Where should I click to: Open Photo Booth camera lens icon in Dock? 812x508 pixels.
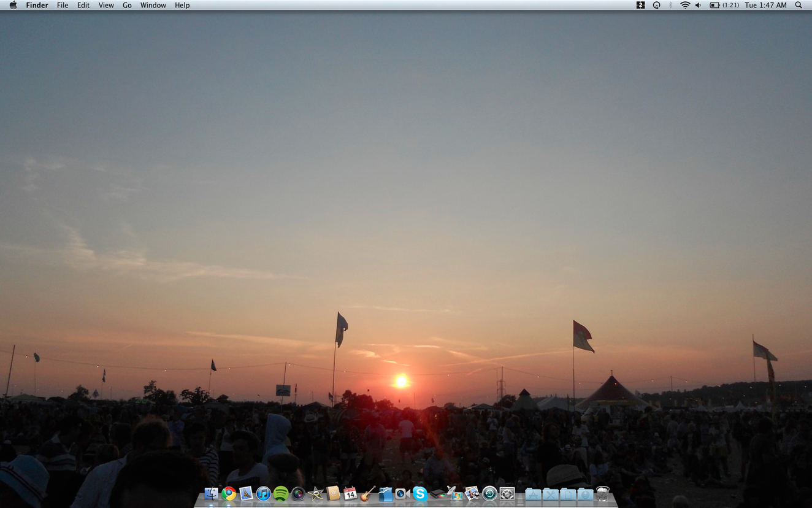pyautogui.click(x=298, y=493)
